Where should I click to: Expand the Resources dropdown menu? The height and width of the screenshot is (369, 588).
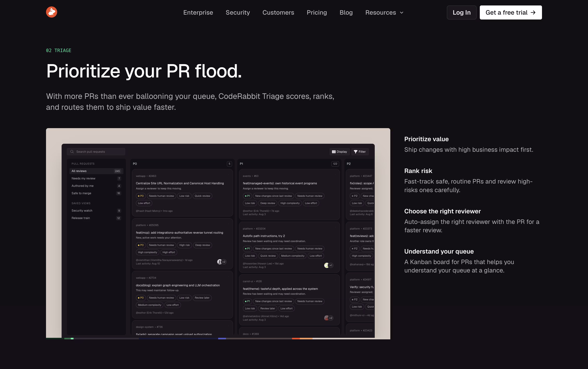384,12
